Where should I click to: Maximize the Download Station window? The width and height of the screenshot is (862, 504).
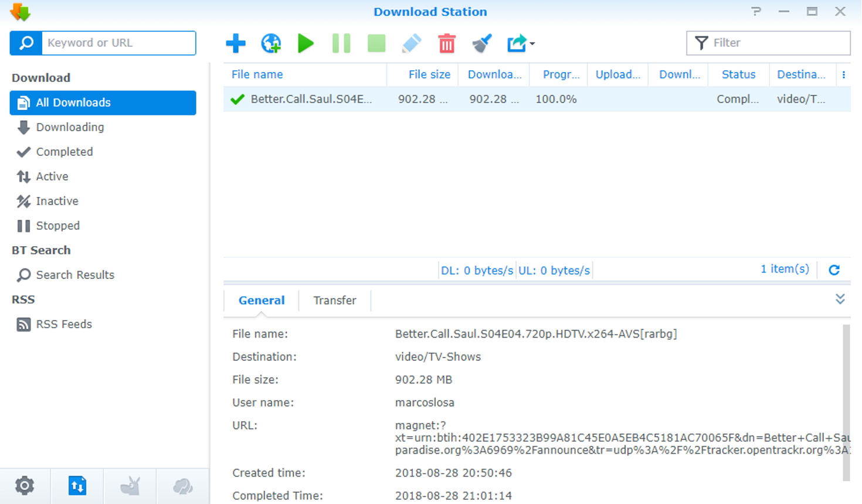pos(812,12)
